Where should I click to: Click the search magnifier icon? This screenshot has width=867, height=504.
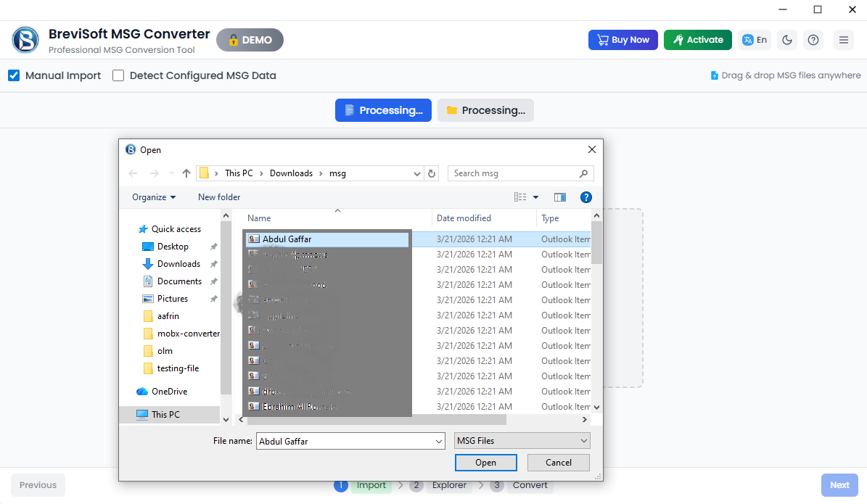[x=583, y=173]
